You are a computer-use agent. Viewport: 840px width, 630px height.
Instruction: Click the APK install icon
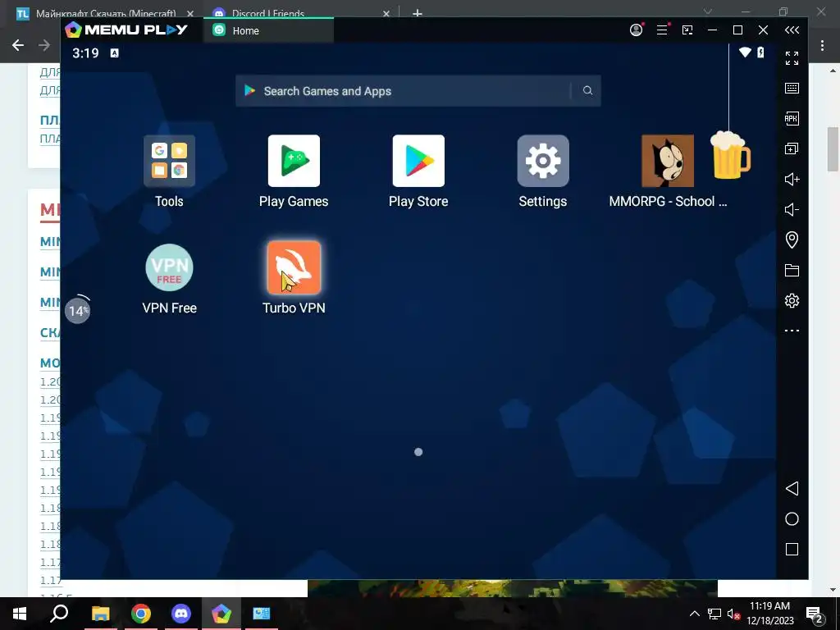(x=792, y=118)
